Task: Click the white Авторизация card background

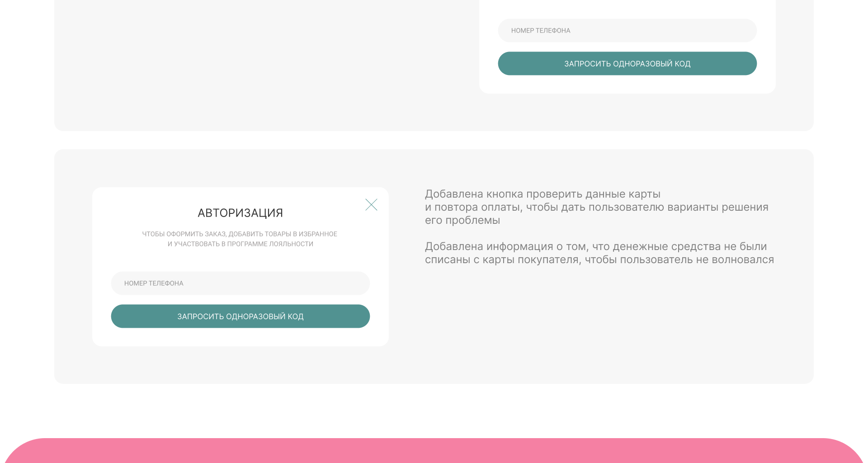Action: pos(240,260)
